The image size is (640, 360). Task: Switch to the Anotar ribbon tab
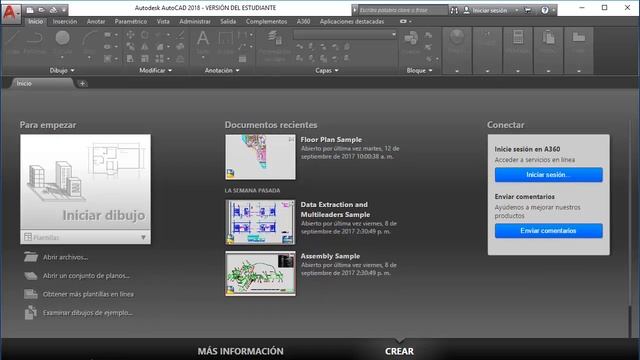click(96, 22)
